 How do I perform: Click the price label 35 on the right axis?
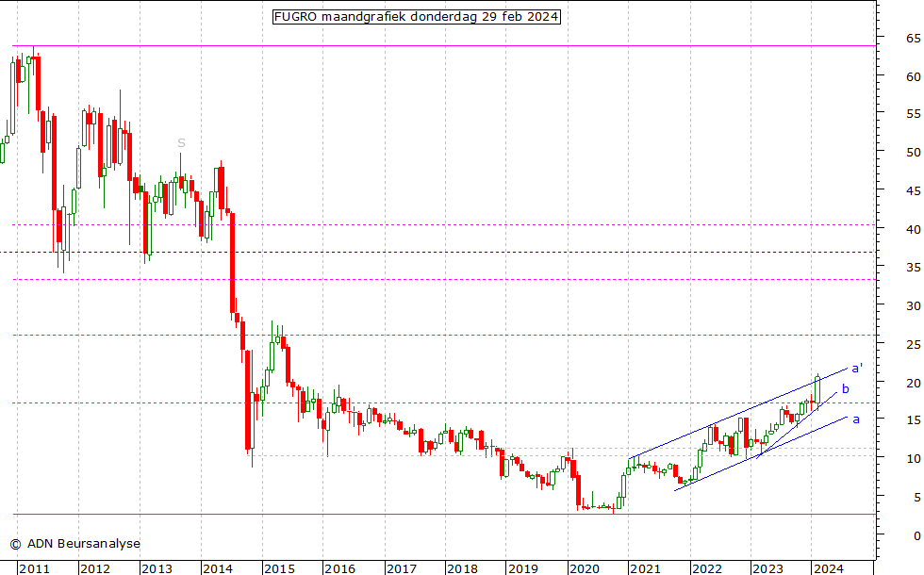914,268
